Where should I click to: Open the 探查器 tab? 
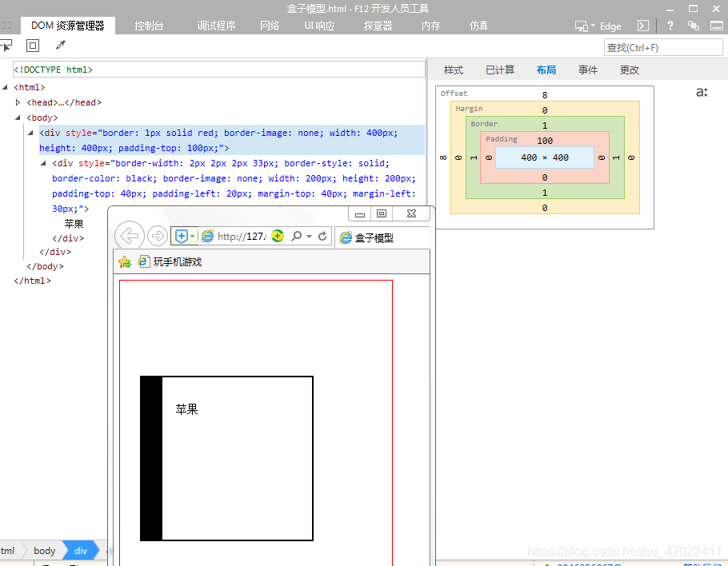[378, 26]
